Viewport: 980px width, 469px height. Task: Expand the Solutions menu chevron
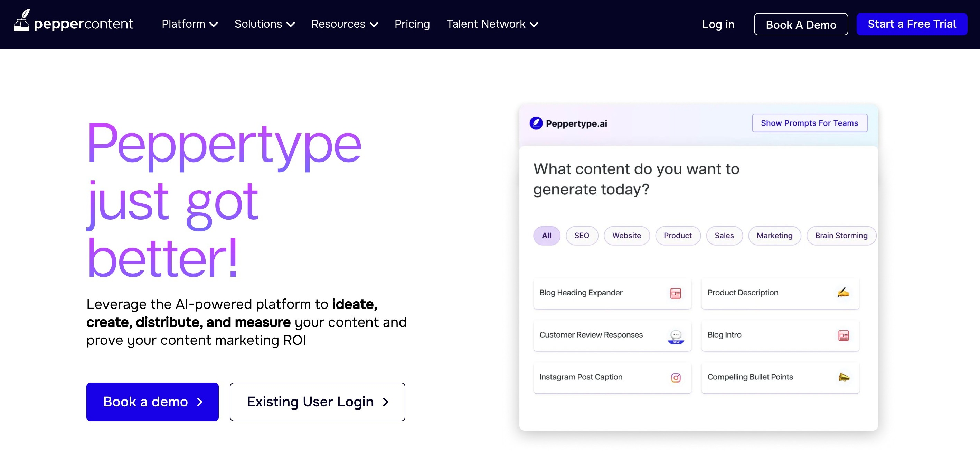291,25
